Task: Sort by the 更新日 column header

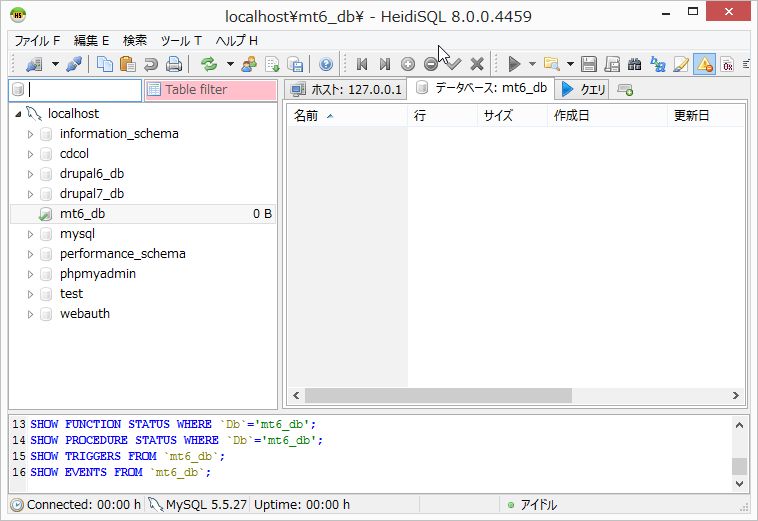Action: click(x=706, y=116)
